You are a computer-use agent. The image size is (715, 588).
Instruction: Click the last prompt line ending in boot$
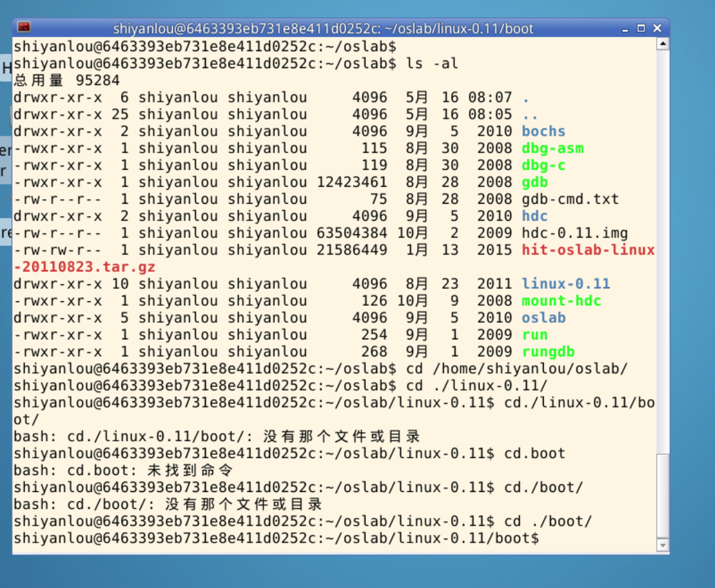[x=276, y=538]
